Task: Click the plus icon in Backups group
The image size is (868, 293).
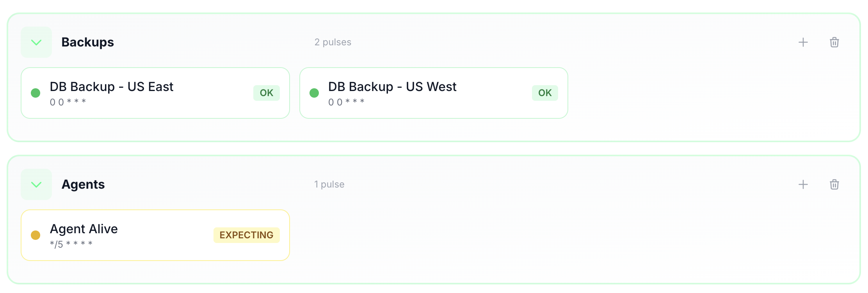Action: 804,42
